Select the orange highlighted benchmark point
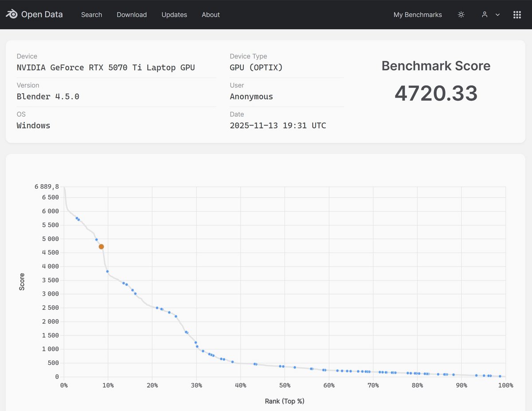 click(x=101, y=246)
